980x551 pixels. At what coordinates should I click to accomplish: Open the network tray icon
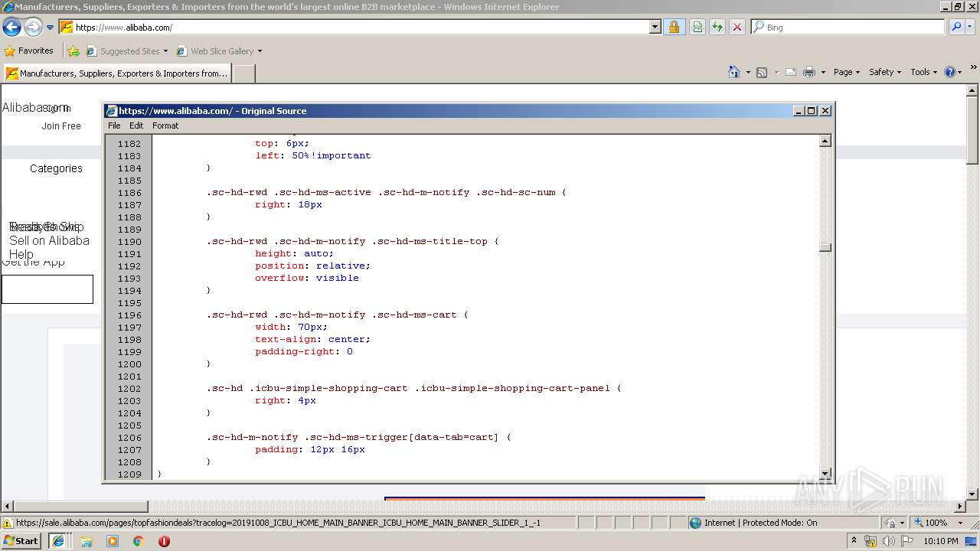coord(871,541)
